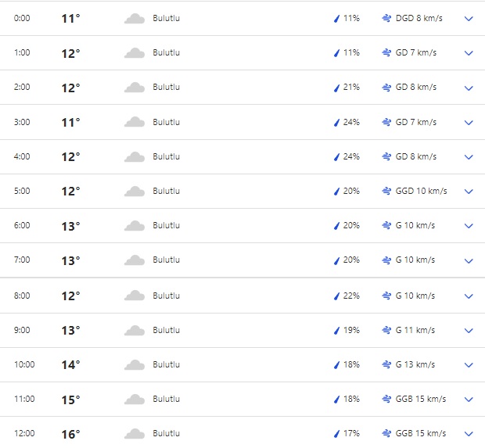The image size is (485, 448).
Task: Click the cloudy icon at 12:00
Action: (135, 434)
